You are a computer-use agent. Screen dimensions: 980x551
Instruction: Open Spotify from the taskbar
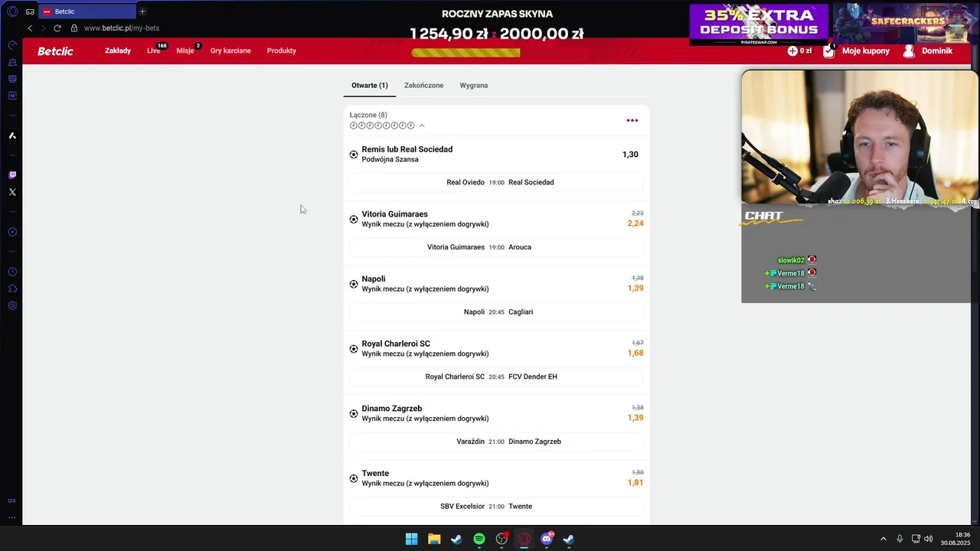[x=479, y=539]
